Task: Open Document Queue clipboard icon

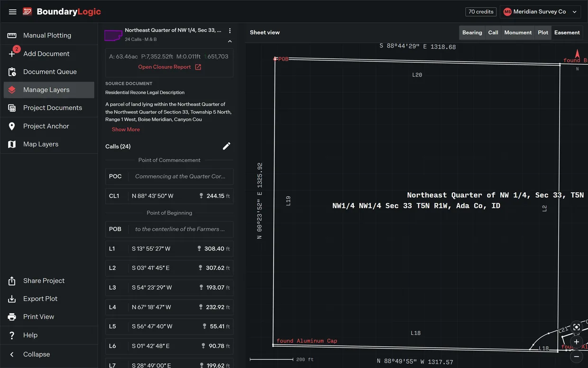Action: (x=12, y=72)
